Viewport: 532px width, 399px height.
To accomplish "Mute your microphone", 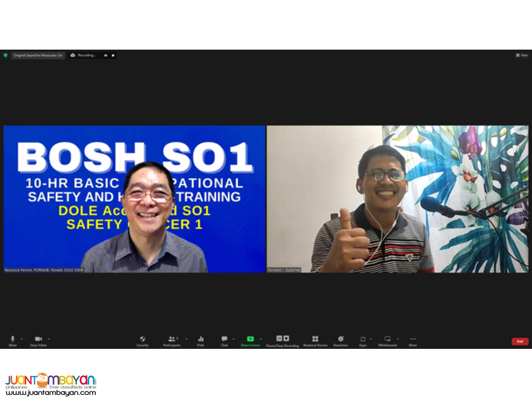I will pos(13,338).
